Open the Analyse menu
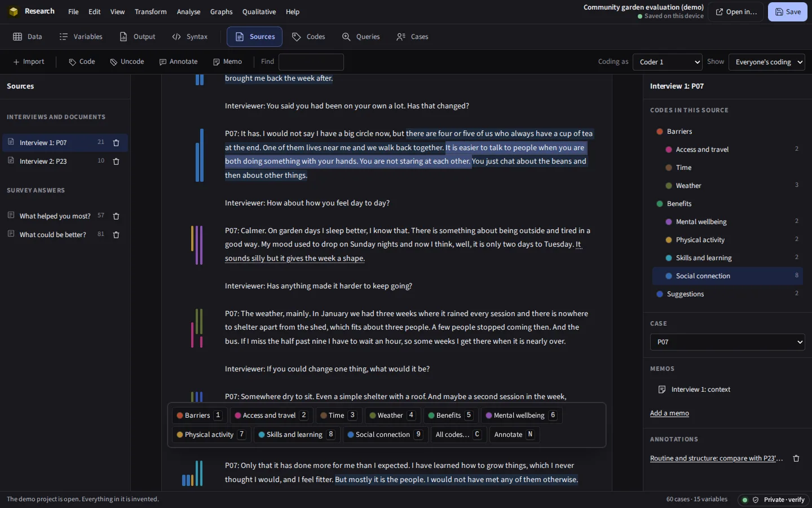The width and height of the screenshot is (812, 508). pos(188,12)
